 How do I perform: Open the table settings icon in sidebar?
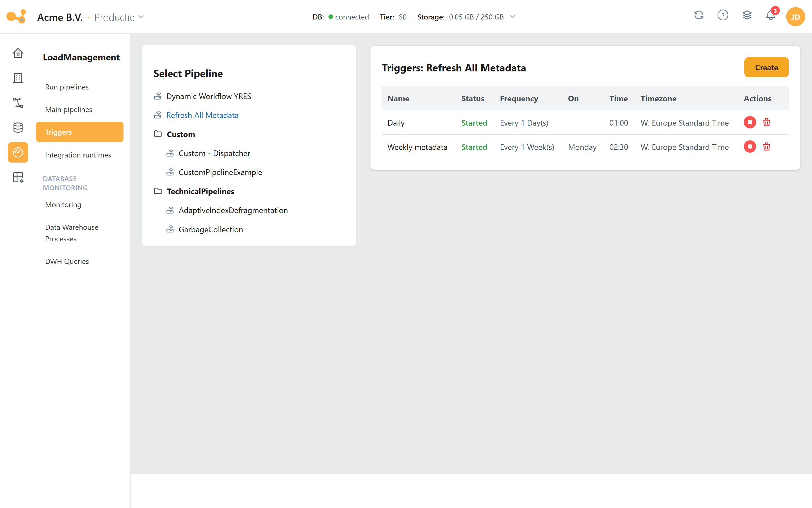click(x=18, y=178)
